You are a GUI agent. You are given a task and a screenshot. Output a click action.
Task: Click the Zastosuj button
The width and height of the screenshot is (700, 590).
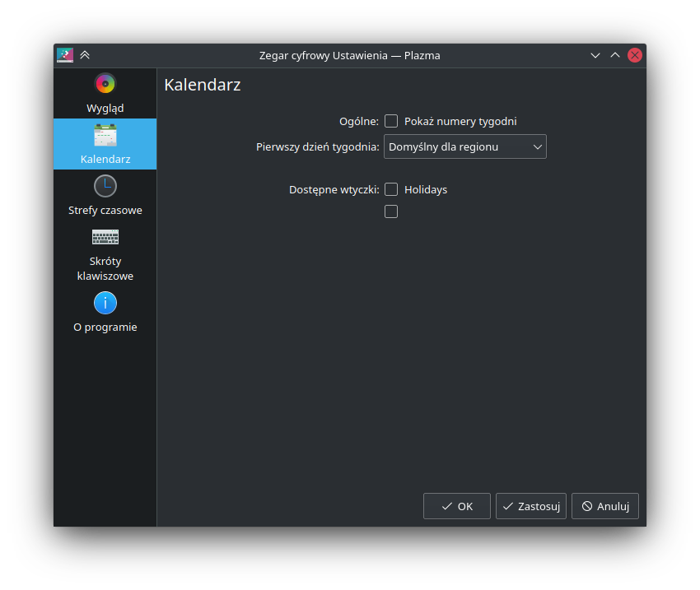pos(530,506)
